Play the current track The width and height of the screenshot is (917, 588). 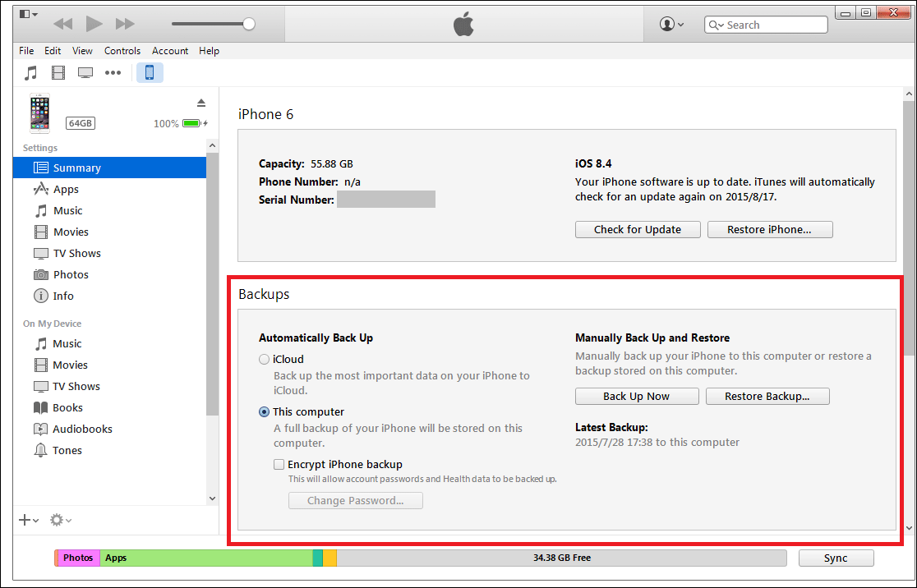pos(94,24)
